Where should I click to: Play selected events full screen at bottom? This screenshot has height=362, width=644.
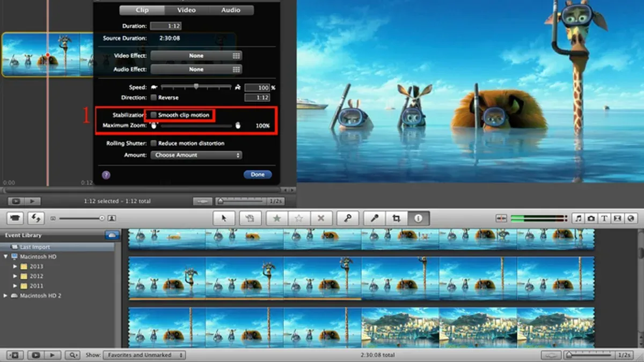coord(36,355)
